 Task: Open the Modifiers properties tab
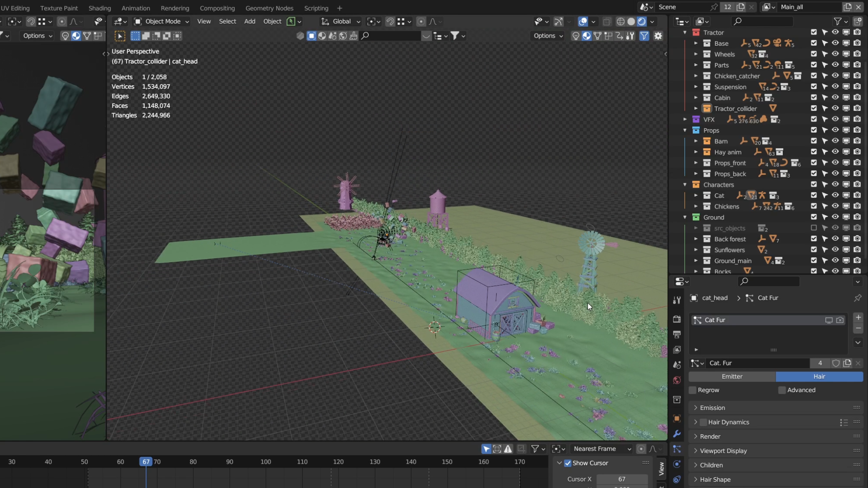pos(677,433)
